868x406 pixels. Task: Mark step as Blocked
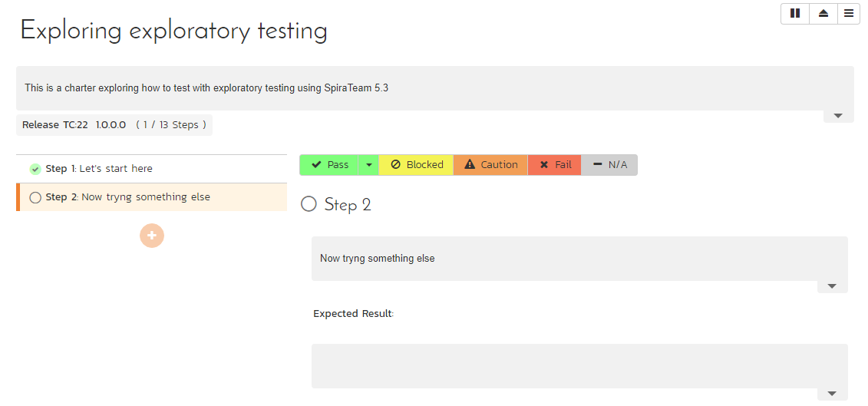tap(416, 165)
